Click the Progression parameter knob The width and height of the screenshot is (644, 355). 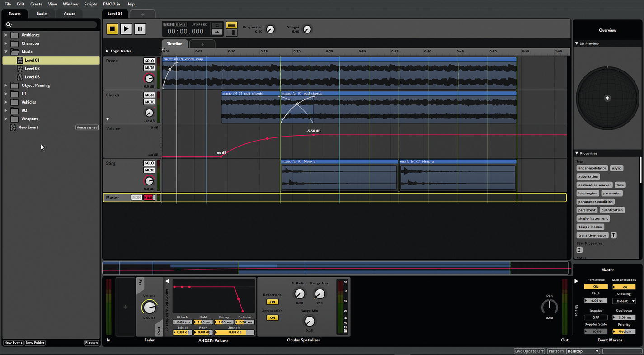tap(270, 29)
